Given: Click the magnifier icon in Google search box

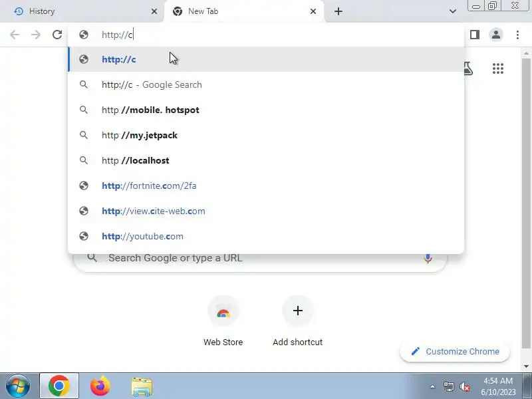Looking at the screenshot, I should pyautogui.click(x=92, y=257).
